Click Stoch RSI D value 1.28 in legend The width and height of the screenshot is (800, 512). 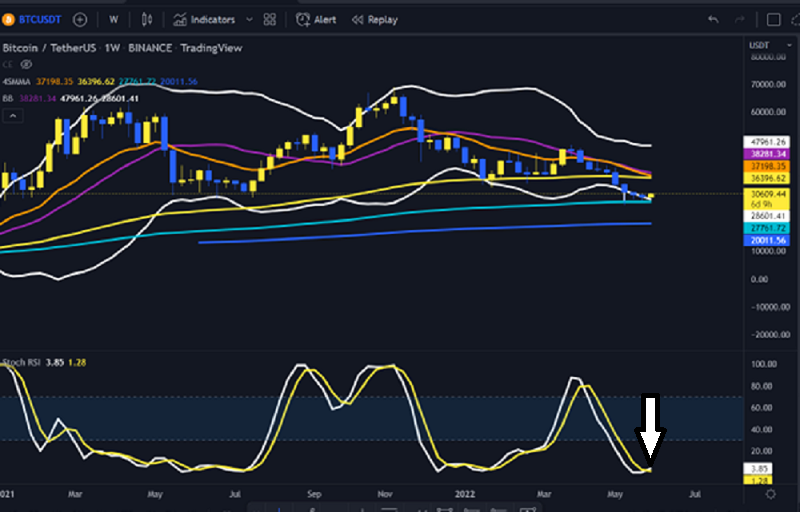pos(77,363)
